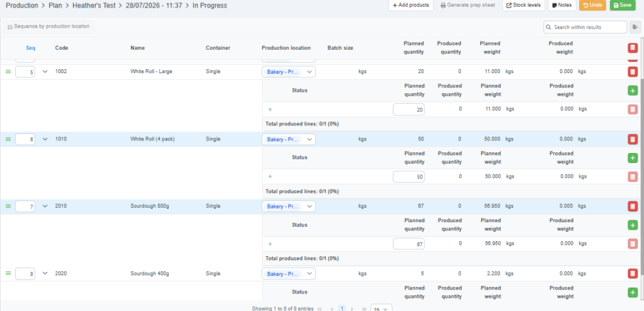The height and width of the screenshot is (311, 644).
Task: Delete the Sourdough 400g row
Action: point(633,274)
